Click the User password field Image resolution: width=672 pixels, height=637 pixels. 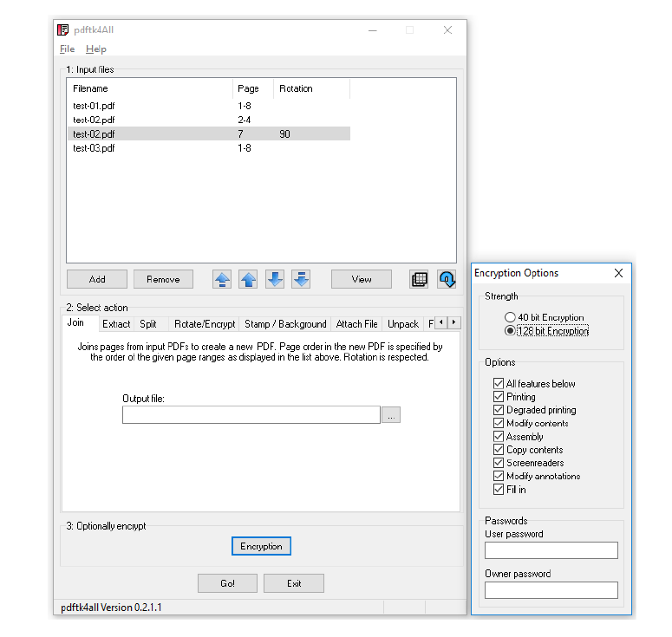pos(551,550)
